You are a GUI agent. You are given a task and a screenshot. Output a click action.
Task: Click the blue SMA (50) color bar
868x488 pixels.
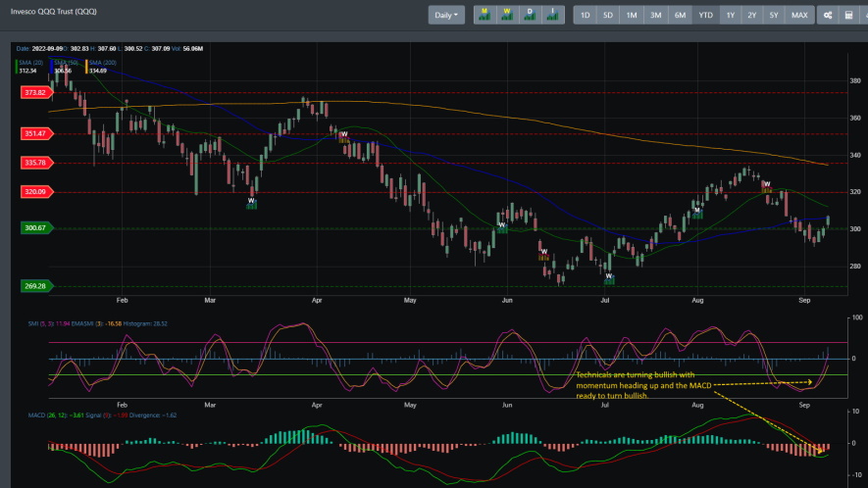point(51,67)
